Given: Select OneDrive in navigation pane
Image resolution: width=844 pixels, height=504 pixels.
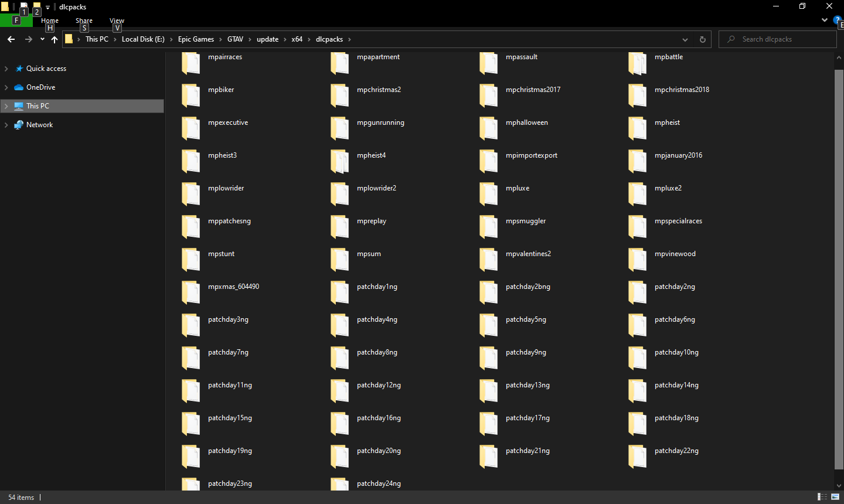Looking at the screenshot, I should tap(41, 87).
